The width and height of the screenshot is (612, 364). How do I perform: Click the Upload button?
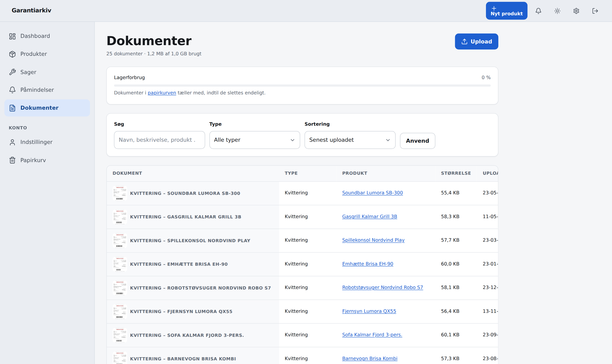476,41
